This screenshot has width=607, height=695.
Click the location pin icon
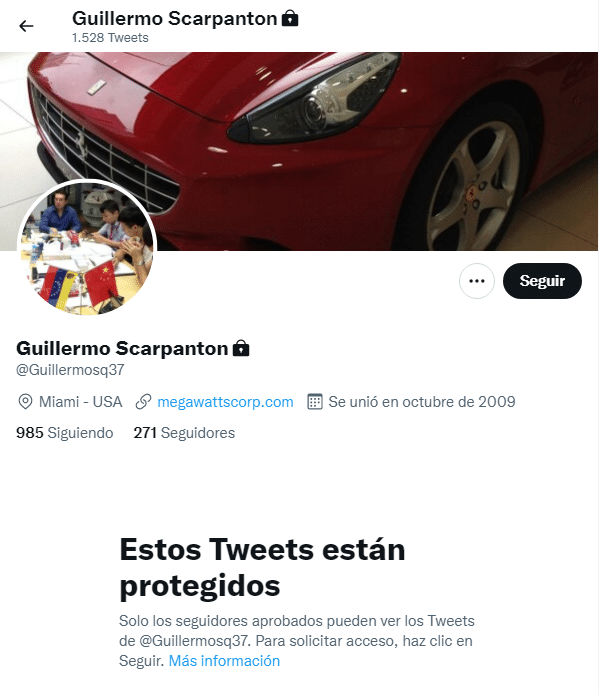pos(25,402)
